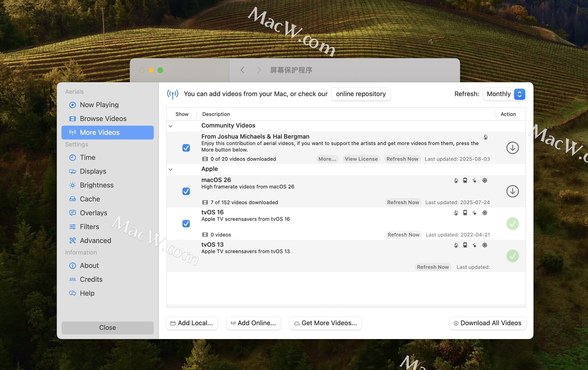Click the Displays monitor icon

pyautogui.click(x=73, y=171)
